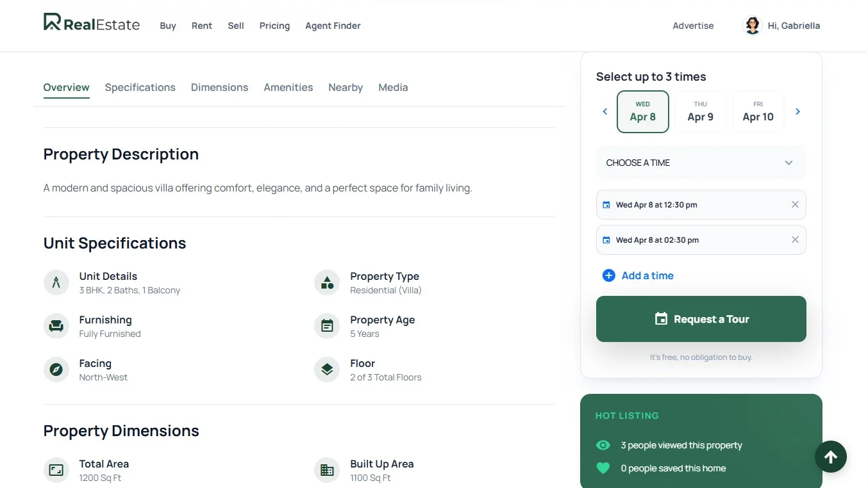Remove the Wed Apr 8 02:30 pm slot

pos(794,240)
